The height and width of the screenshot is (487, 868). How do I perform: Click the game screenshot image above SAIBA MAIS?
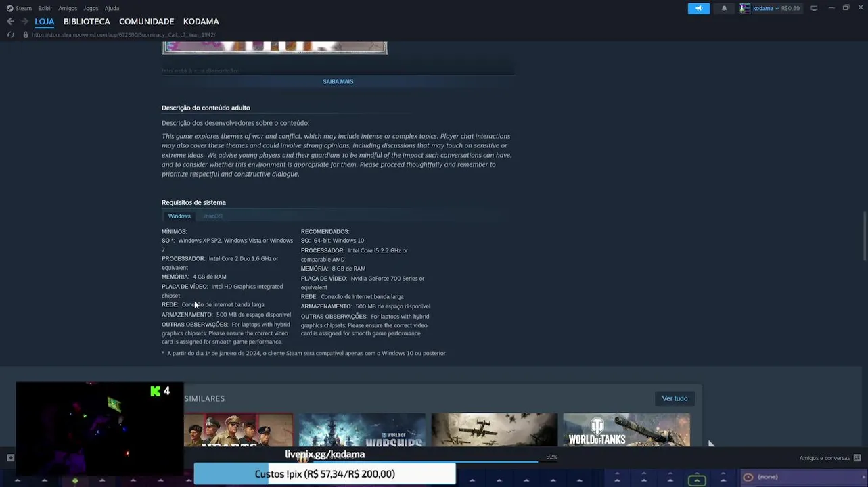(x=275, y=47)
